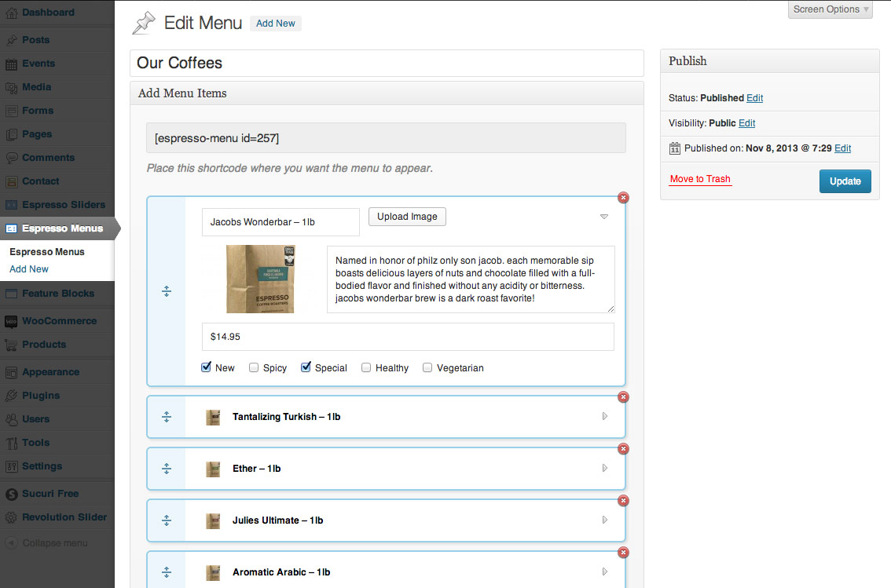891x588 pixels.
Task: Click the Jacobs Wonderbar name field
Action: [x=280, y=222]
